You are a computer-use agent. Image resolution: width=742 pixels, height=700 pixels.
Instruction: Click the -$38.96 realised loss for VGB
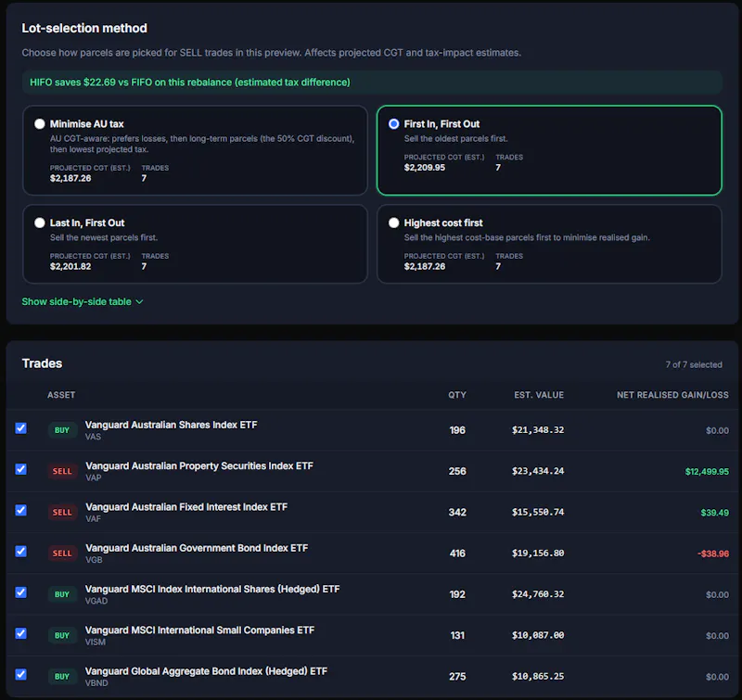(713, 554)
